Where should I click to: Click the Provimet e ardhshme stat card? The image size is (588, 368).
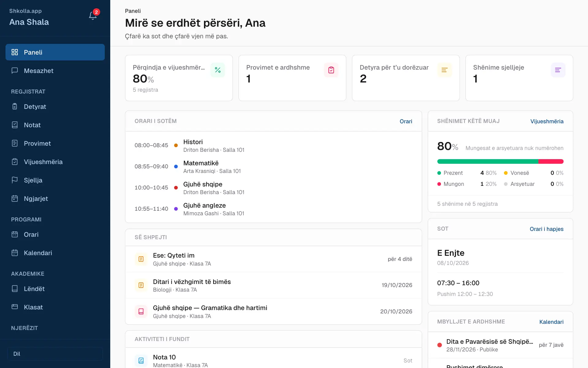[292, 78]
